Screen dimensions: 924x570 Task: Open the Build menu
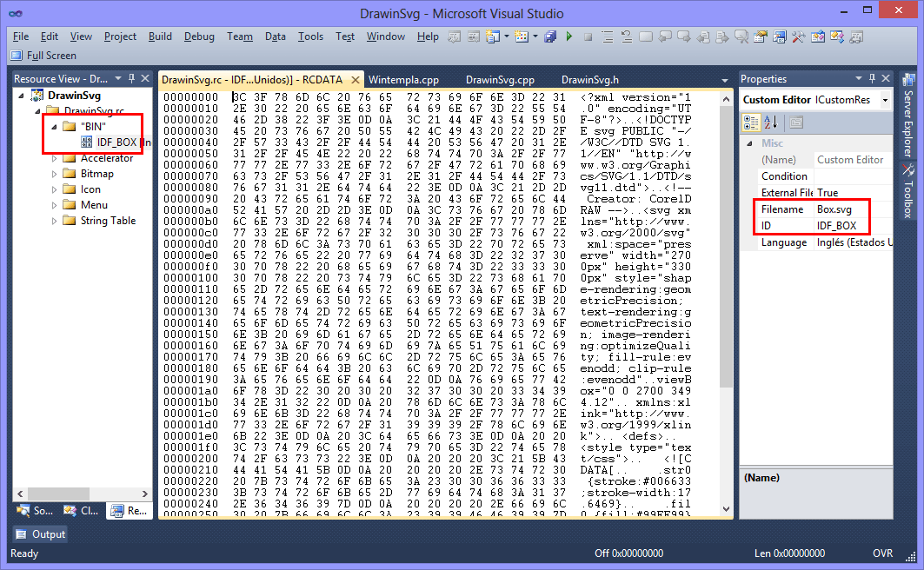coord(160,36)
